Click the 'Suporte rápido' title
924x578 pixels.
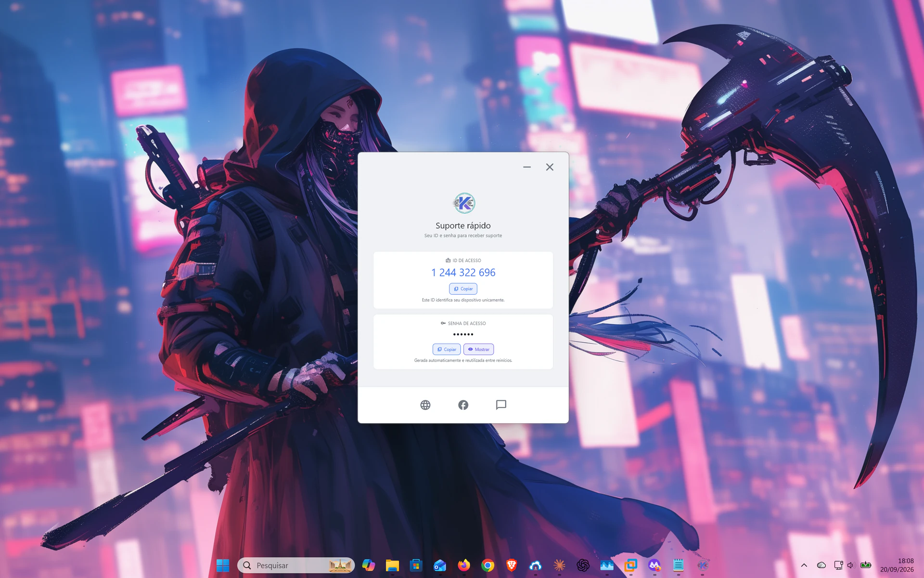[x=463, y=225]
